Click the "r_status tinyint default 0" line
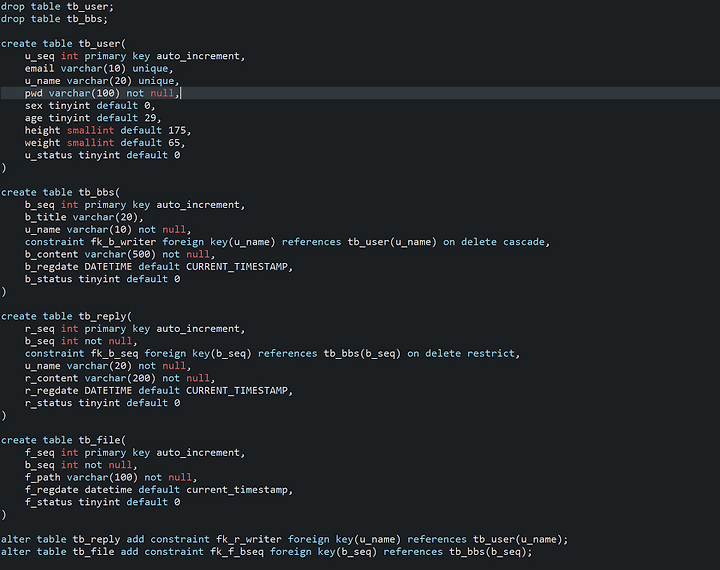The width and height of the screenshot is (720, 570). (x=102, y=404)
